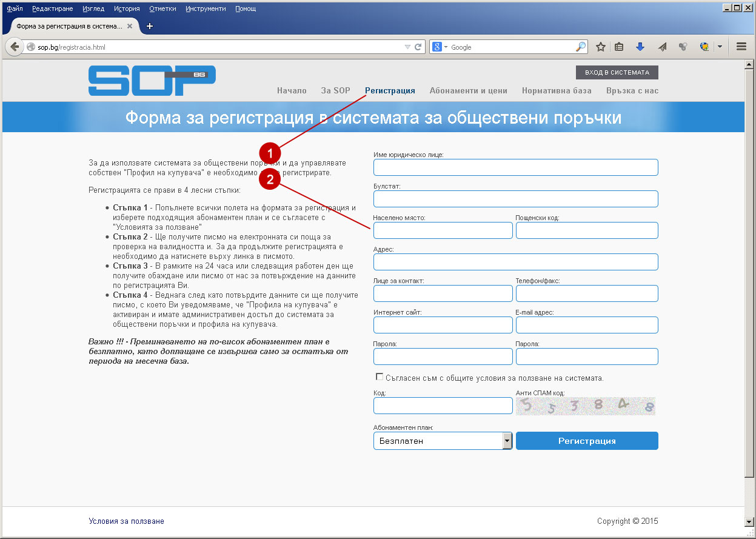Open Условия за ползване footer link
The image size is (756, 539).
tap(126, 521)
